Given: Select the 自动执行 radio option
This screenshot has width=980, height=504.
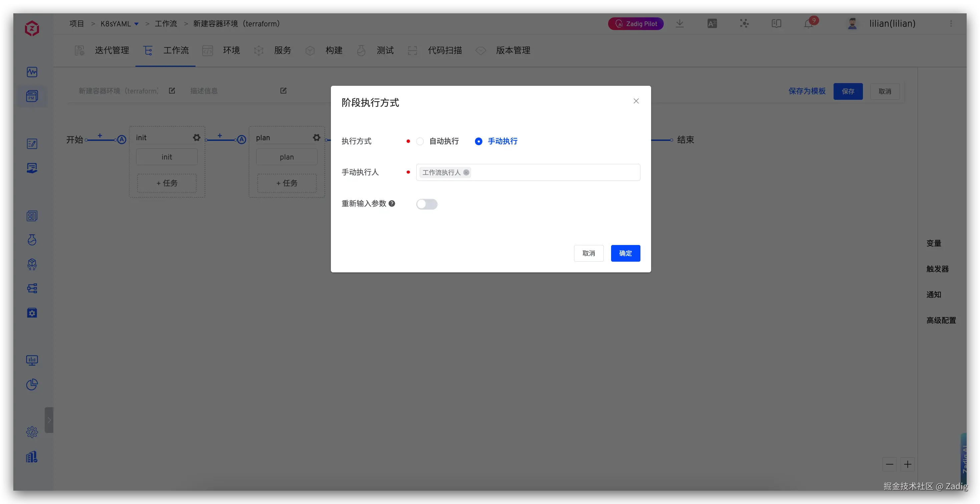Looking at the screenshot, I should (x=420, y=141).
